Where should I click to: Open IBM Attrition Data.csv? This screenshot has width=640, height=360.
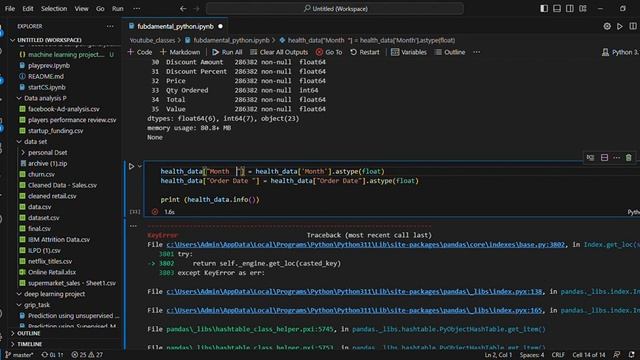coord(59,240)
